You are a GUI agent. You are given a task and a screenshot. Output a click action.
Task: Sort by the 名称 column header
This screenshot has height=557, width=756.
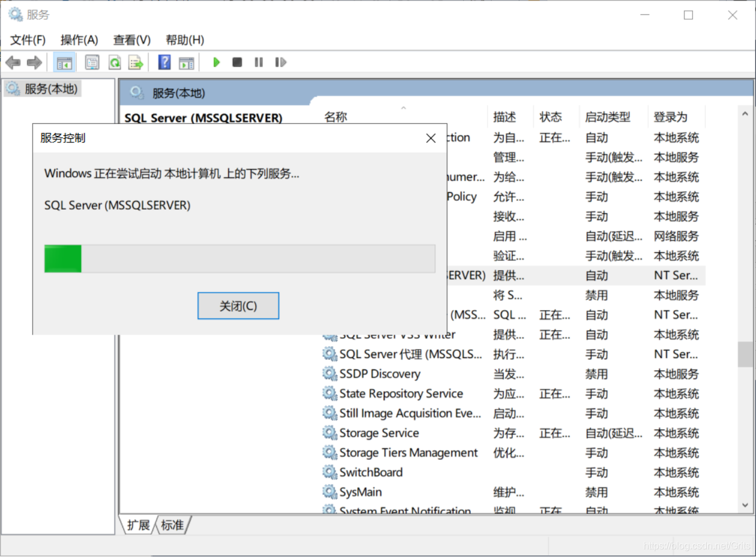pos(405,117)
